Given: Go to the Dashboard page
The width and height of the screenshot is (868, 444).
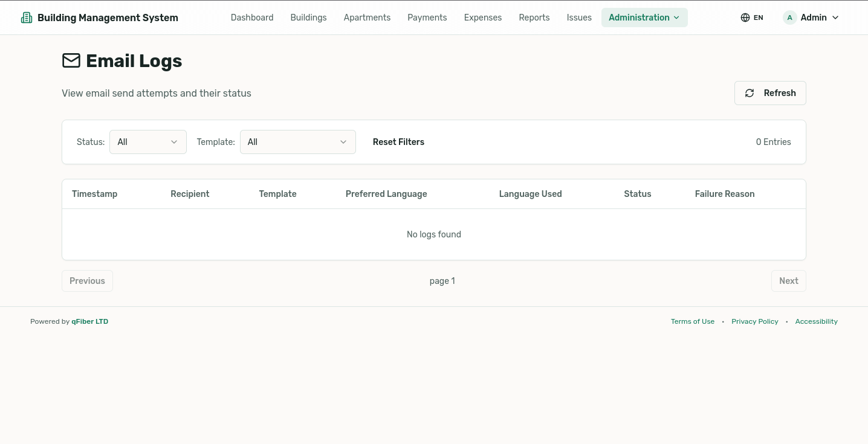Looking at the screenshot, I should (x=252, y=18).
